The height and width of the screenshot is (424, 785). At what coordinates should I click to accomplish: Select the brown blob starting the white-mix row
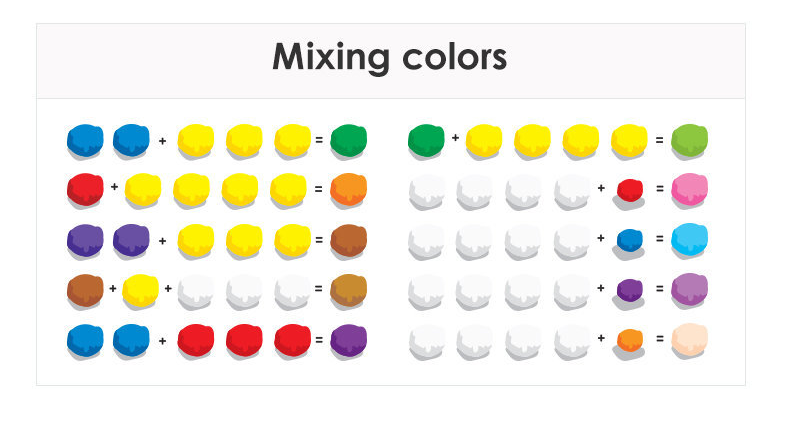(85, 289)
